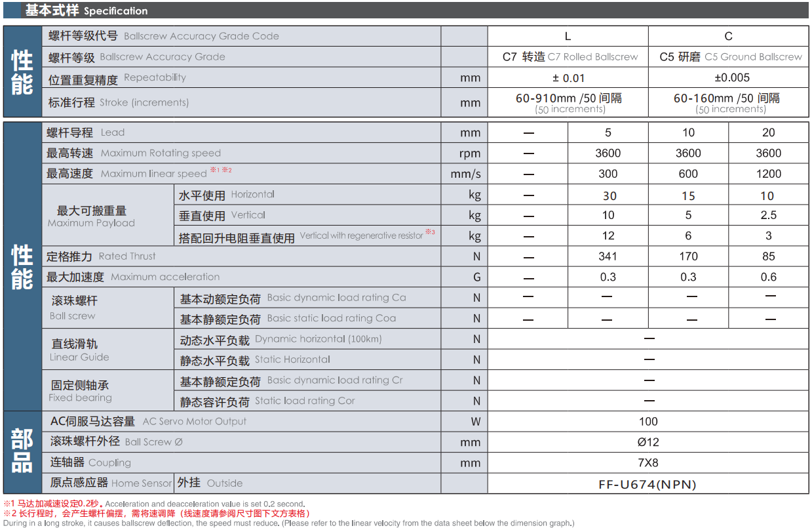Viewport: 812px width, 528px height.
Task: Select acceleration value 0.6
Action: (768, 277)
